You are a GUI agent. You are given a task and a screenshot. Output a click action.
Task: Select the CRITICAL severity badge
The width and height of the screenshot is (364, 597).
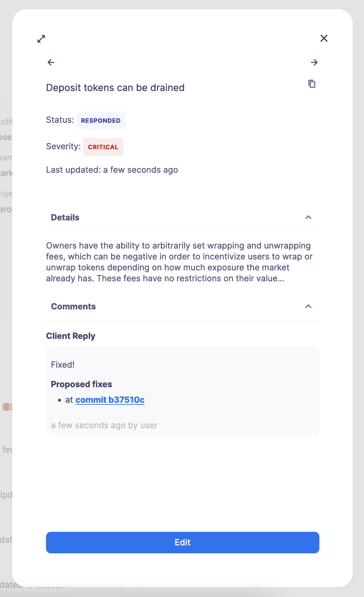103,147
